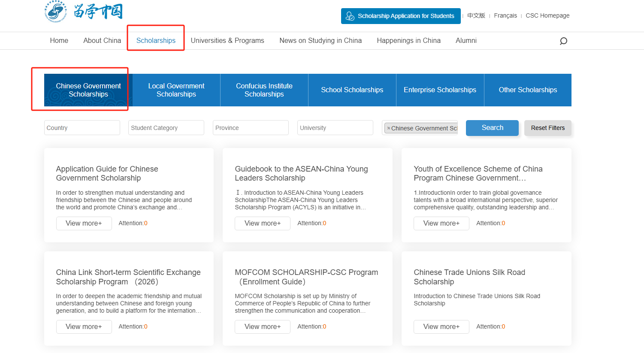This screenshot has width=644, height=353.
Task: Select the Scholarships menu item
Action: click(x=156, y=40)
